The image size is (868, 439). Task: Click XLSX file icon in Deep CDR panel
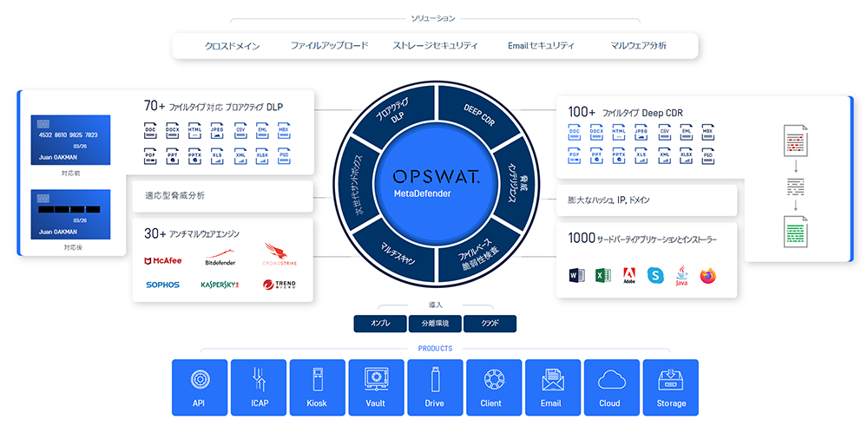pos(686,155)
